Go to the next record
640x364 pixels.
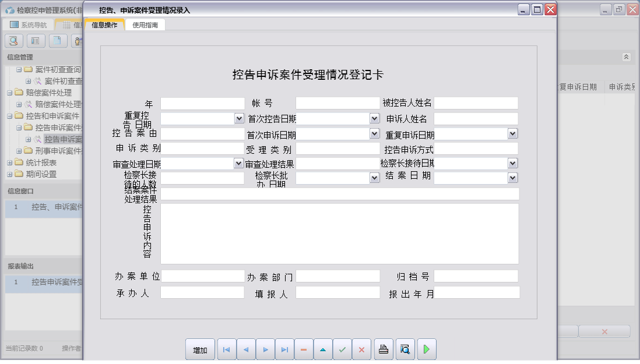click(265, 349)
